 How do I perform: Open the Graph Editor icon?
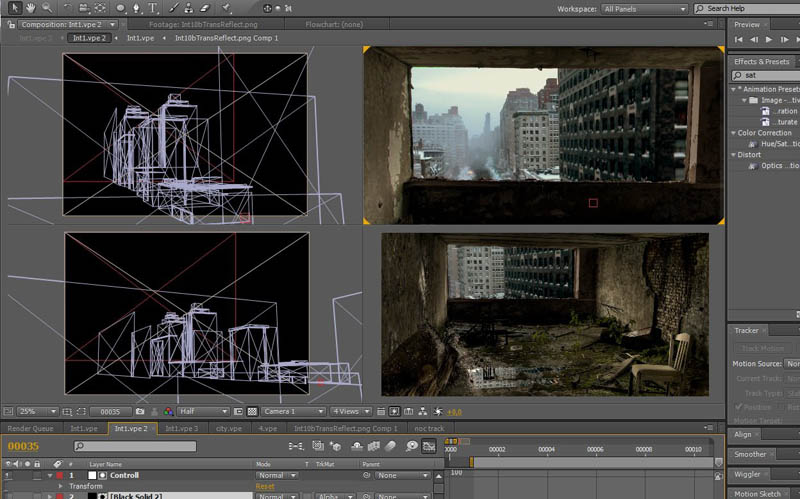point(429,446)
